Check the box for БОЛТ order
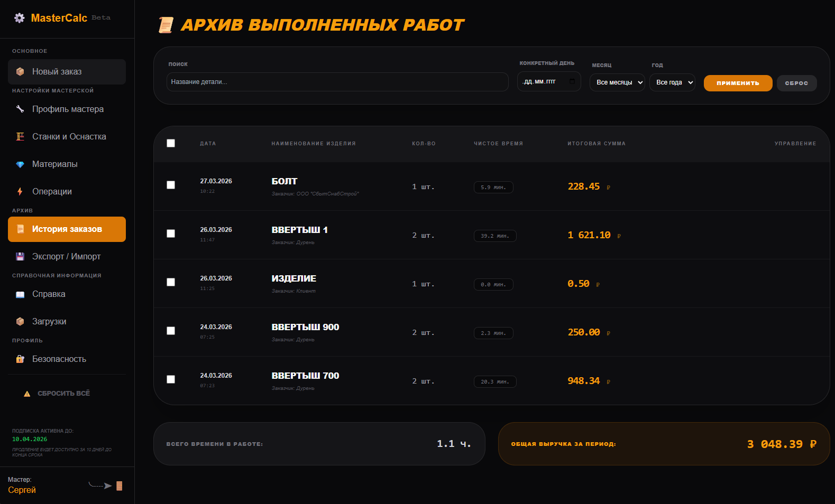This screenshot has width=835, height=504. [171, 185]
